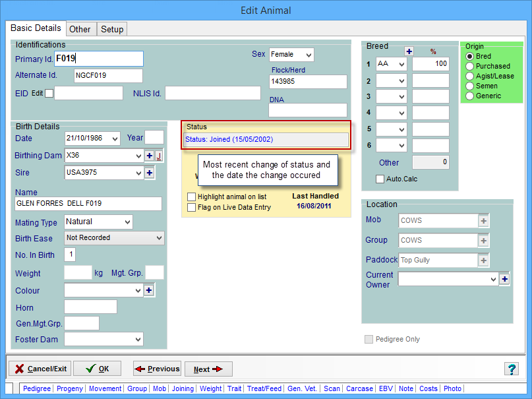Click the red J icon beside Birthing Dam
Image resolution: width=532 pixels, height=399 pixels.
tap(159, 156)
